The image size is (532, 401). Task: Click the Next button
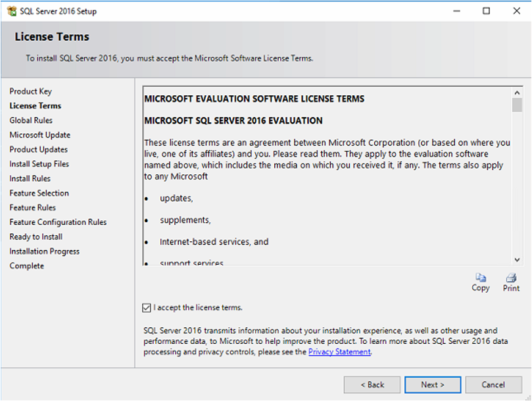pyautogui.click(x=433, y=385)
